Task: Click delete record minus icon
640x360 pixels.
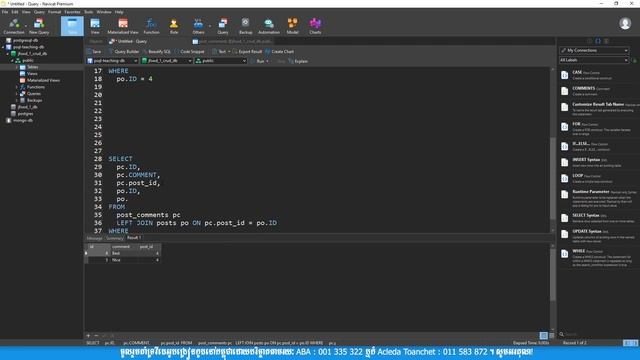Action: [x=96, y=336]
